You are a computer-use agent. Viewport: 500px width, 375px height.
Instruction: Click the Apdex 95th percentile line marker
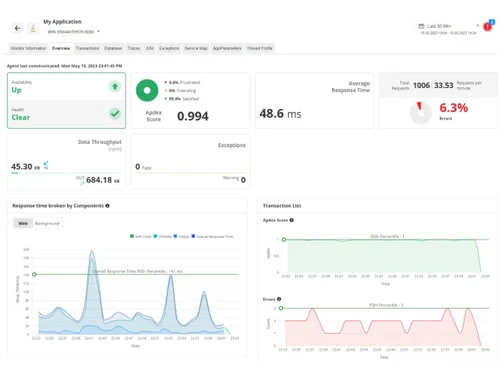(284, 240)
